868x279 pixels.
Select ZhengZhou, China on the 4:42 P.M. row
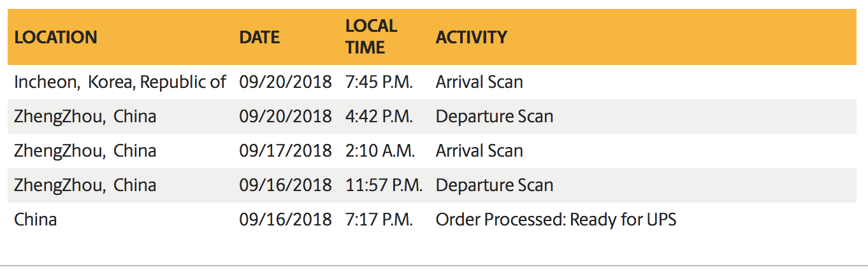85,117
